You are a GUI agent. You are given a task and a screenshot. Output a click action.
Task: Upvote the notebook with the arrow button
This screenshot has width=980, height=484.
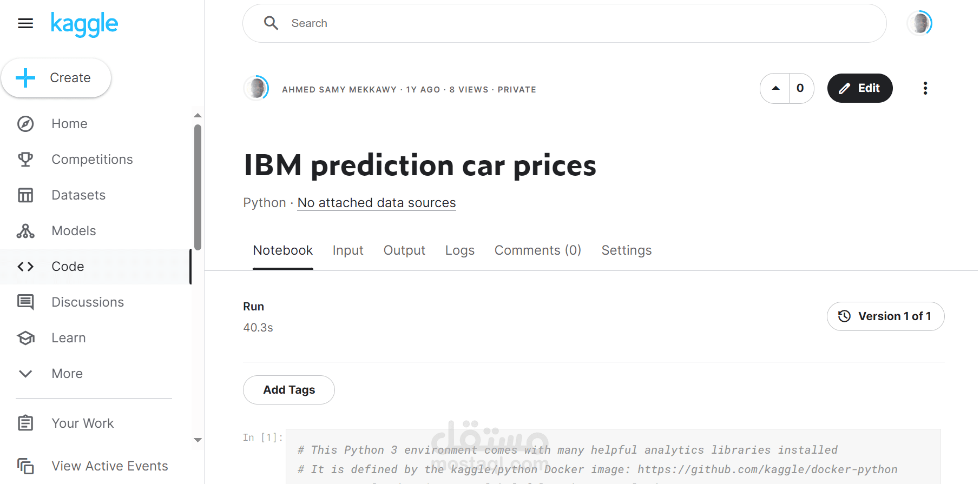point(775,88)
